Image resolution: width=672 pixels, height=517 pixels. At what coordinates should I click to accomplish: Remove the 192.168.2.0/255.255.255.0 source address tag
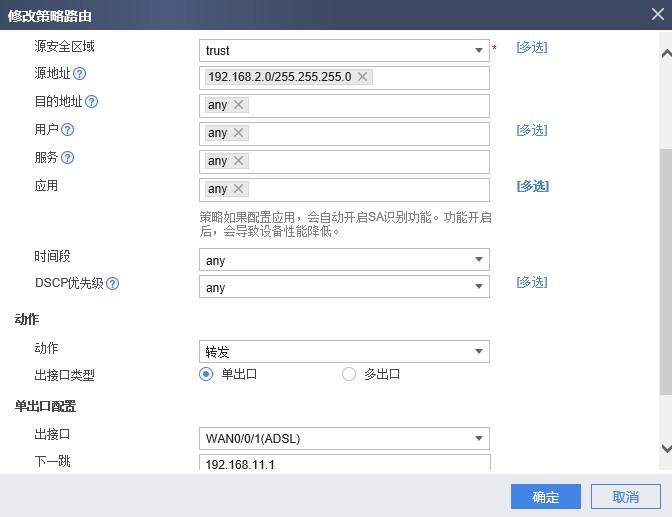click(x=363, y=77)
